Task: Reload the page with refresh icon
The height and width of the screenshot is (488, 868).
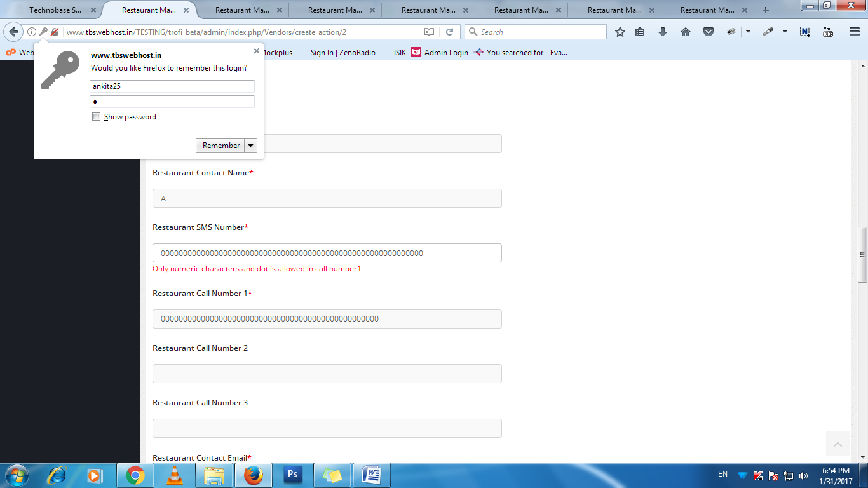Action: coord(449,32)
